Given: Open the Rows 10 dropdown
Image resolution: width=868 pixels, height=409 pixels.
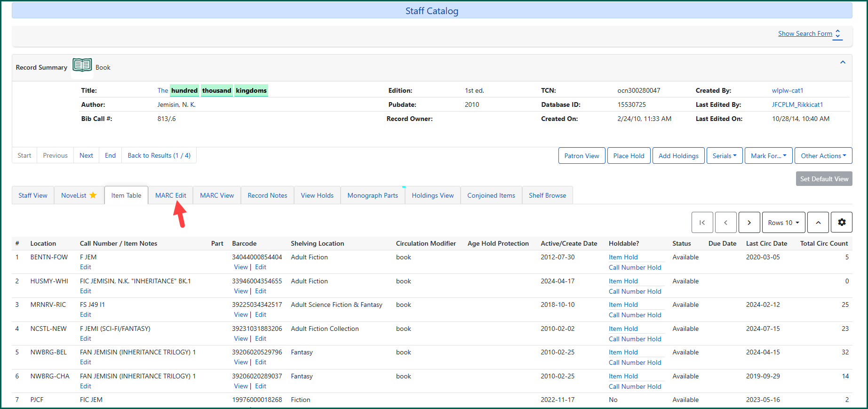Looking at the screenshot, I should pyautogui.click(x=783, y=223).
